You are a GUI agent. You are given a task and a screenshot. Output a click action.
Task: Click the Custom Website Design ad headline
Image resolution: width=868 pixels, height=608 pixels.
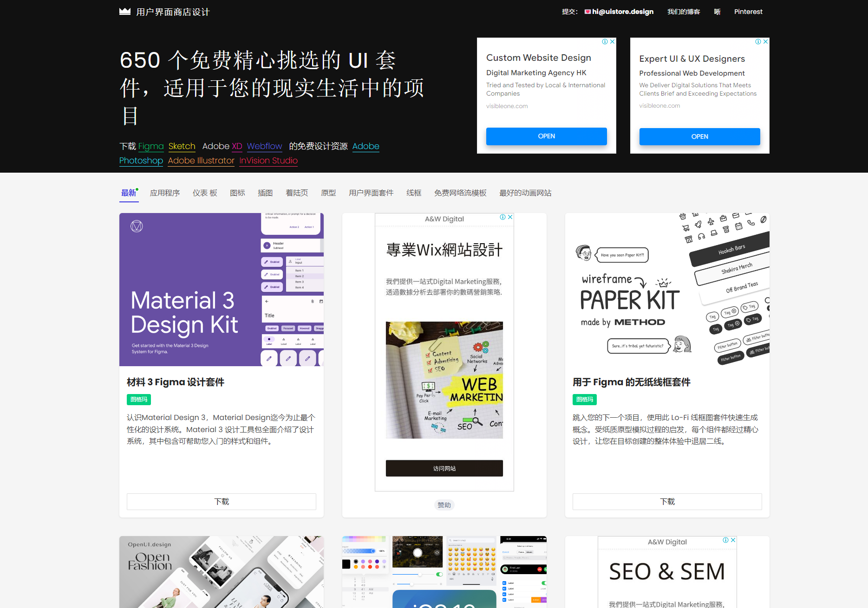click(539, 58)
